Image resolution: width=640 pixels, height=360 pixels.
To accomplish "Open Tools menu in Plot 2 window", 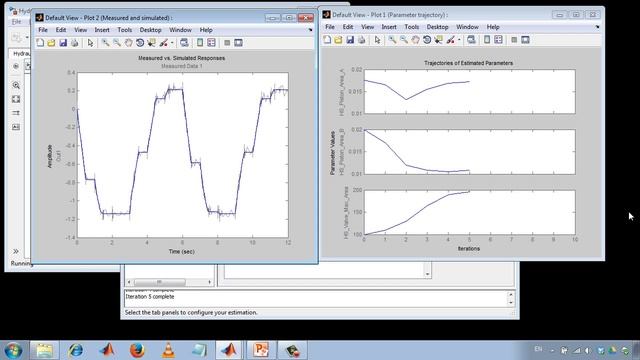I will pos(124,30).
